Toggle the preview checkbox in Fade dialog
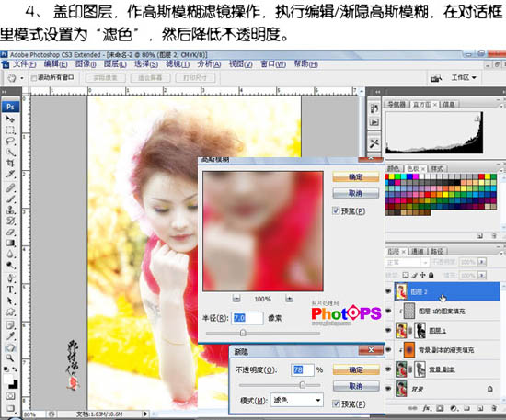Screen dimensions: 506x420 click(336, 403)
